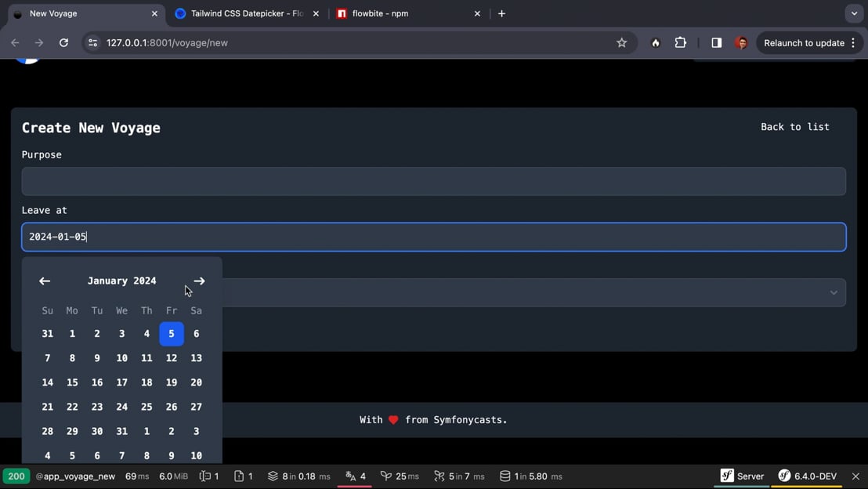This screenshot has height=489, width=868.
Task: Close the flowbite - npm tab
Action: (477, 13)
